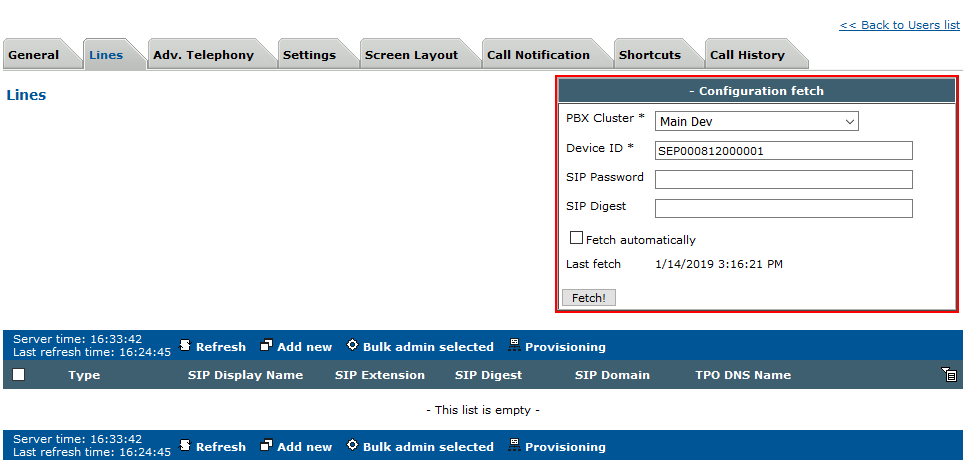This screenshot has width=965, height=462.
Task: Sort by SIP Display Name column
Action: tap(246, 375)
